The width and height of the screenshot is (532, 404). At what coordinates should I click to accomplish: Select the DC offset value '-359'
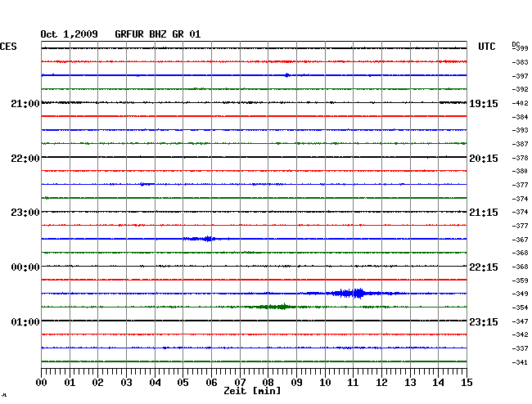pyautogui.click(x=520, y=281)
